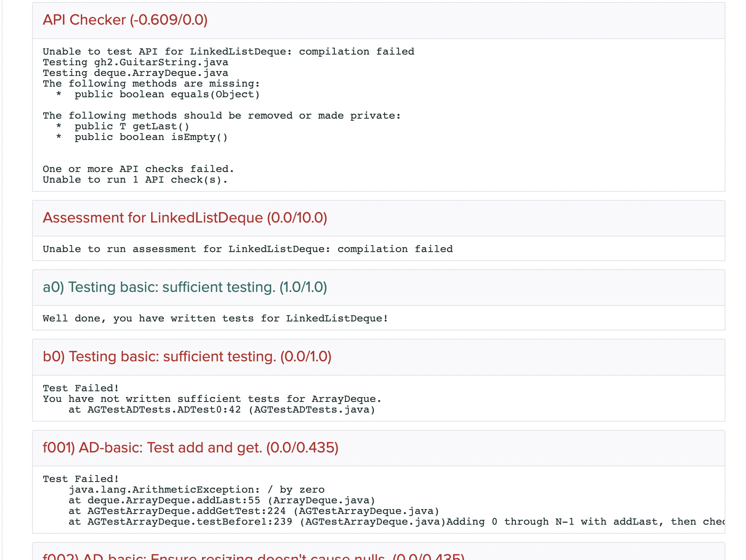Screen dimensions: 746x560
Task: Click 'Unable to run 1 API check(s)' line
Action: pos(135,180)
